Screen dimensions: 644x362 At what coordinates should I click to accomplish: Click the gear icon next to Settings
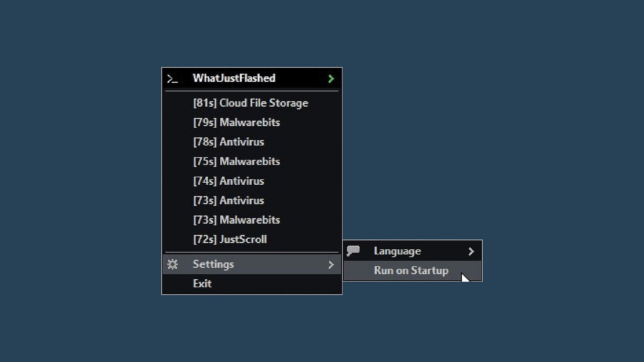(x=172, y=264)
